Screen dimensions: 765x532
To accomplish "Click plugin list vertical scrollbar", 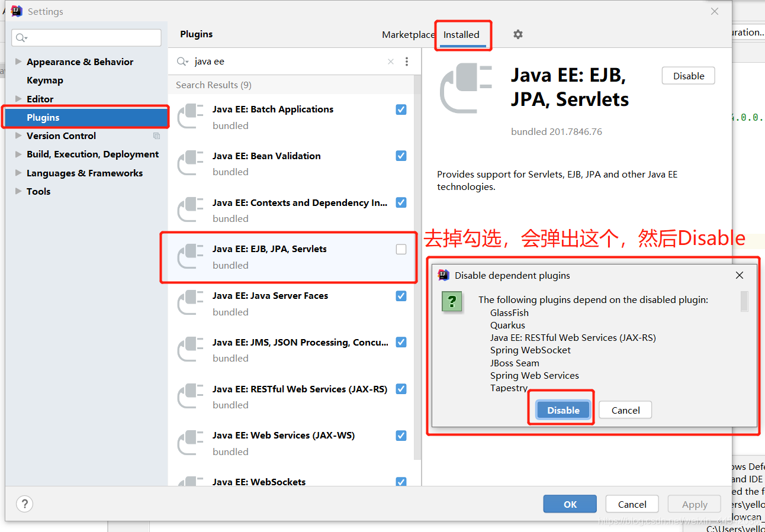I will [417, 266].
